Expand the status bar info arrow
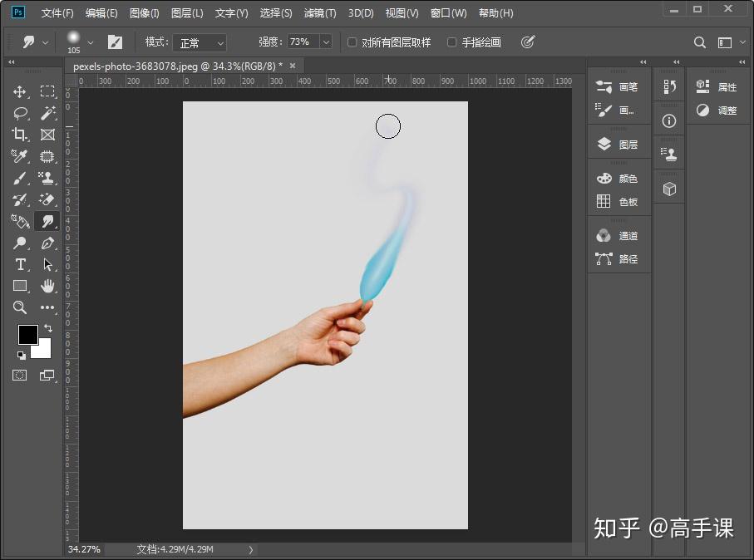This screenshot has width=754, height=560. point(250,549)
